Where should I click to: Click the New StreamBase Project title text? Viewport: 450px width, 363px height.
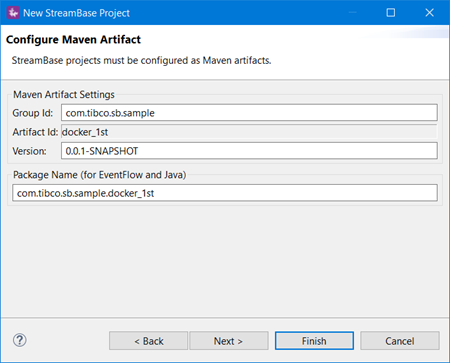(76, 13)
